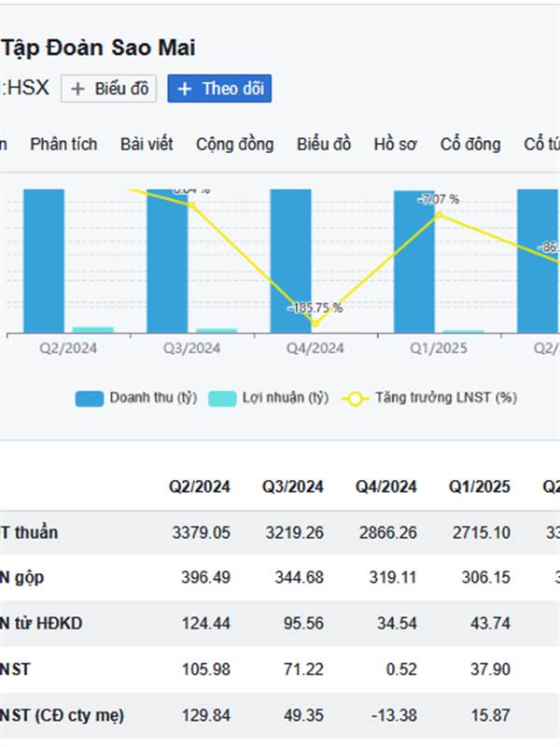Screen dimensions: 560x747
Task: Click the 'Q1/2025' chart axis label
Action: 439,348
